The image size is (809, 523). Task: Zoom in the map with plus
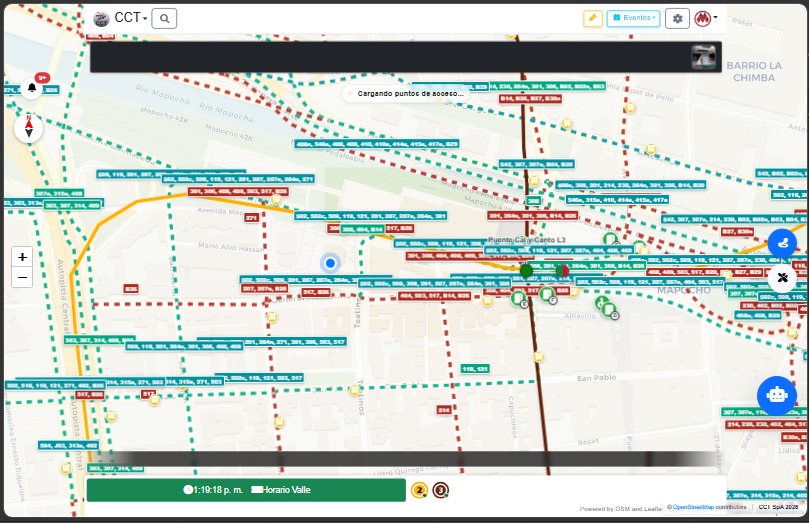click(22, 257)
